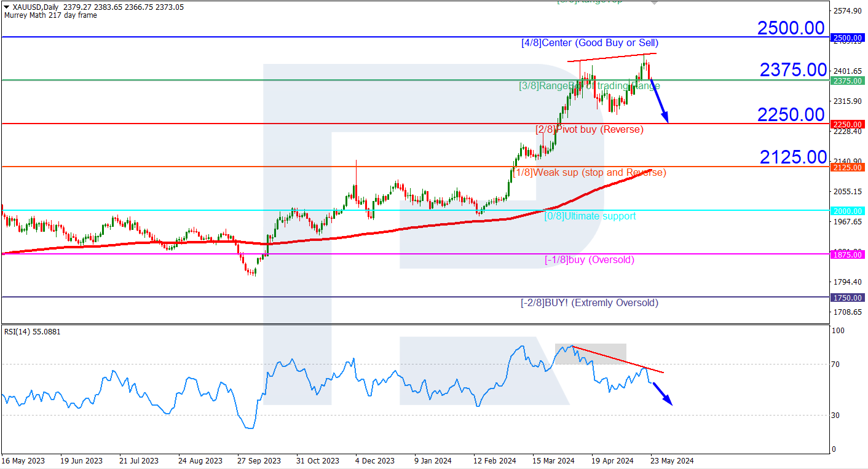The height and width of the screenshot is (469, 868).
Task: Select the blue arrow in the RSI panel
Action: (662, 393)
